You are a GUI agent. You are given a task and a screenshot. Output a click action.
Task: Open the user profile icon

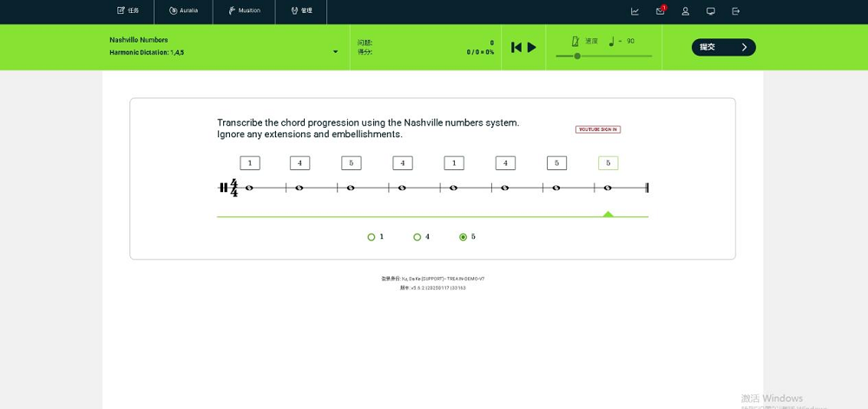click(686, 11)
